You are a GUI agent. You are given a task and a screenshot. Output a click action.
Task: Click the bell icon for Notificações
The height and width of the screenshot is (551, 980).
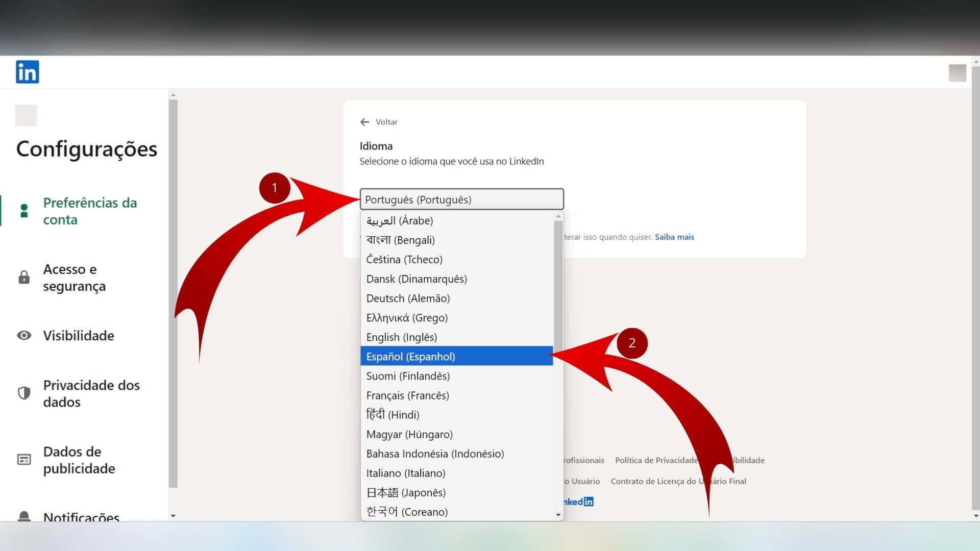coord(24,515)
